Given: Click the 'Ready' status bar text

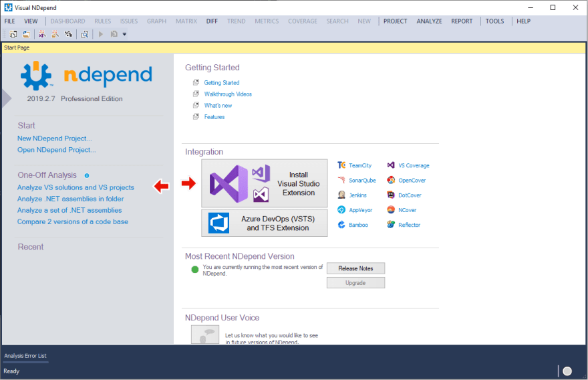Looking at the screenshot, I should point(11,371).
